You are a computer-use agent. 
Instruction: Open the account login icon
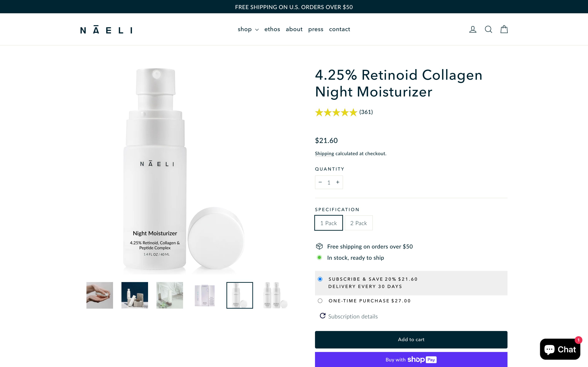[472, 29]
